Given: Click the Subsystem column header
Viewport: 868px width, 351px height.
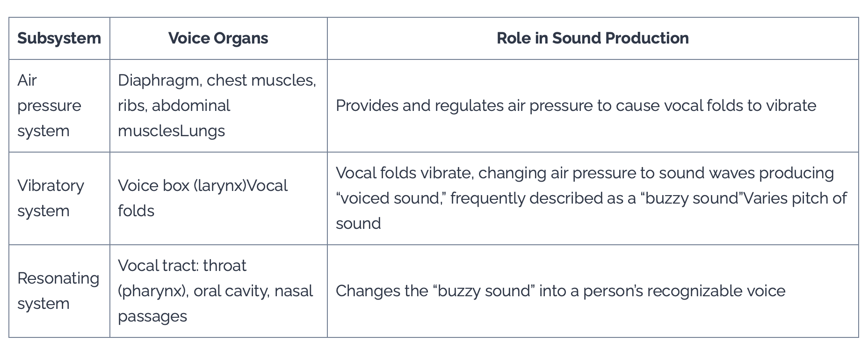Looking at the screenshot, I should tap(59, 38).
